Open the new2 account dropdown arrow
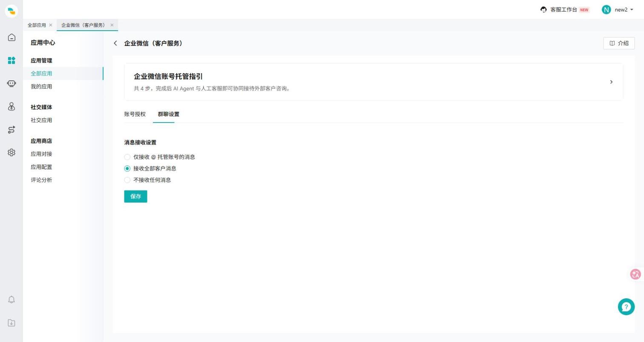The height and width of the screenshot is (342, 644). tap(632, 10)
